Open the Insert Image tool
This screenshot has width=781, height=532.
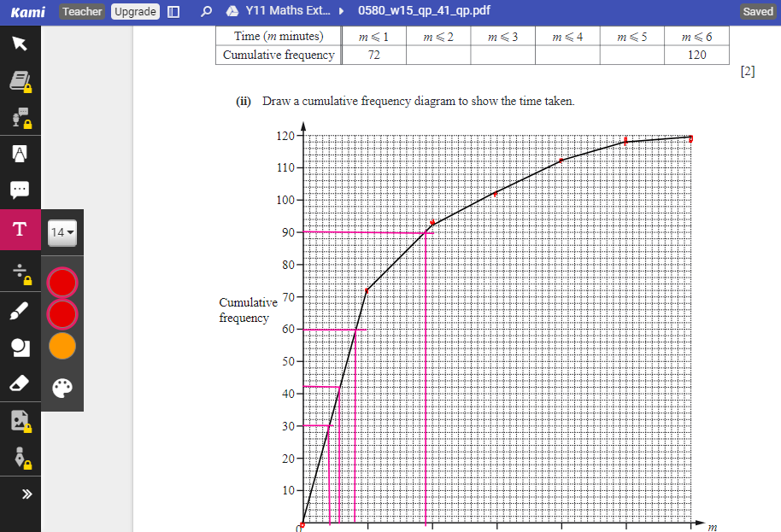(x=20, y=420)
